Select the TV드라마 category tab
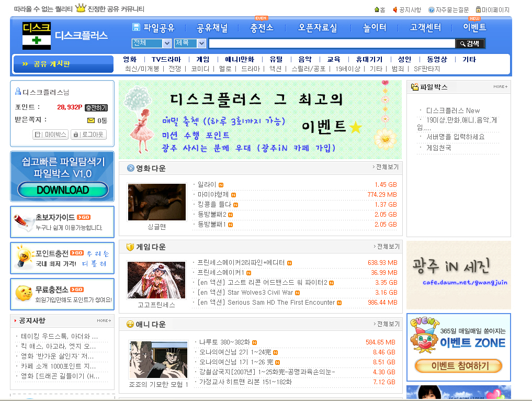The height and width of the screenshot is (401, 532). coord(166,60)
